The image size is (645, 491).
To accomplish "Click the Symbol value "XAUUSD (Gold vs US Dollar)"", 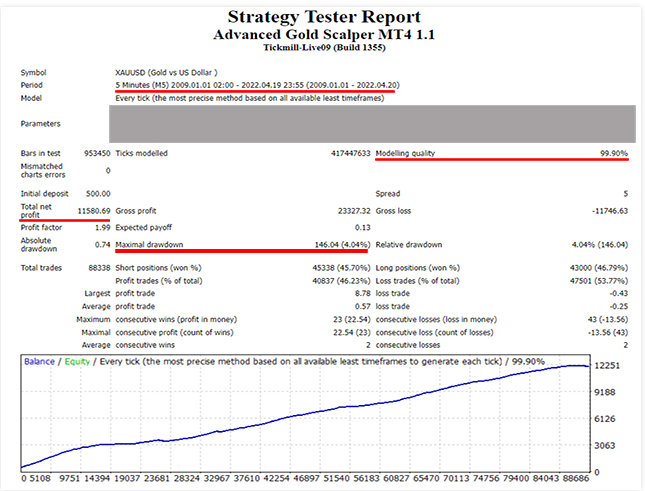I will 166,73.
